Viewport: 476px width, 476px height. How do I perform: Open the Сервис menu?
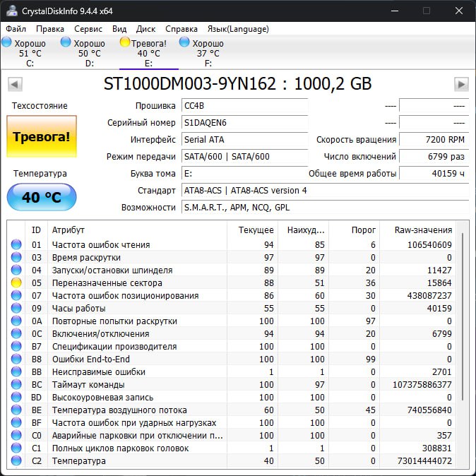coord(88,29)
